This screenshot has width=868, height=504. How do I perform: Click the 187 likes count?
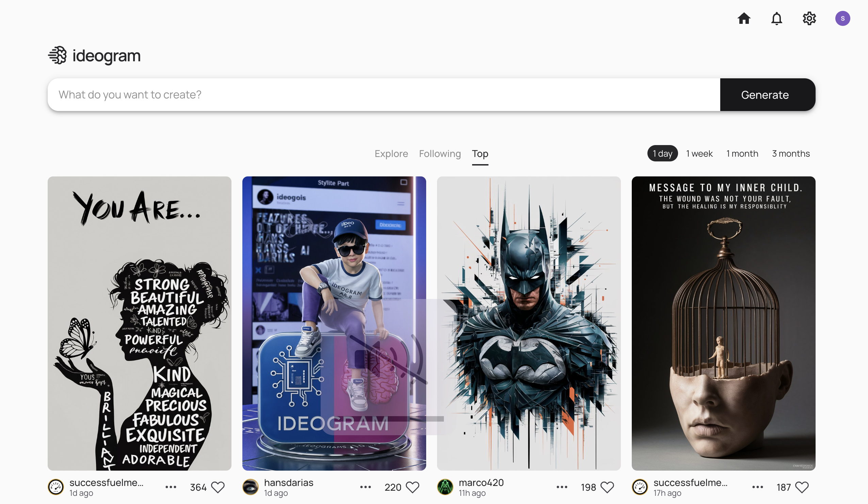click(x=783, y=487)
